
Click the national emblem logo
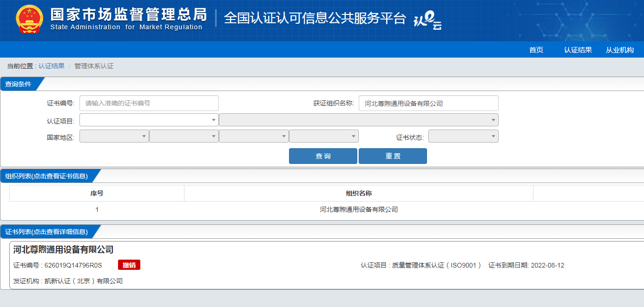tap(29, 20)
